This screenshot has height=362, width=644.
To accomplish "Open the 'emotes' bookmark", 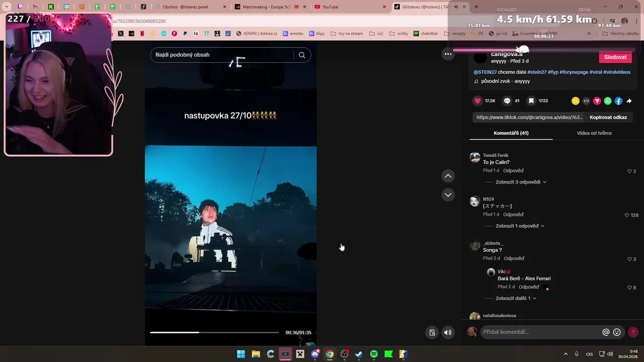I will 293,34.
